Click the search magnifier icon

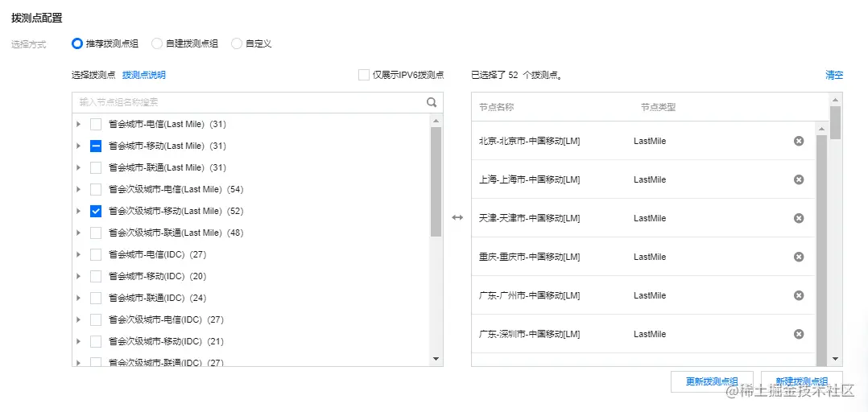[432, 102]
